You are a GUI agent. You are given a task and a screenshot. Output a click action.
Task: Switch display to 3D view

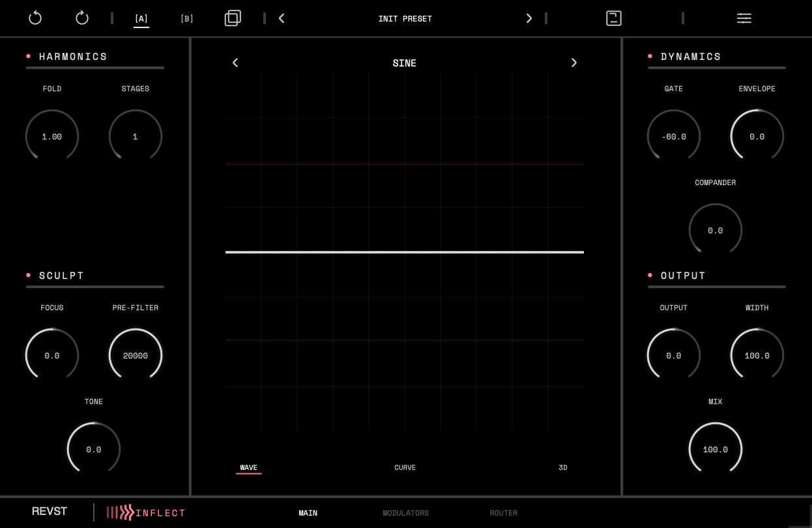point(563,467)
